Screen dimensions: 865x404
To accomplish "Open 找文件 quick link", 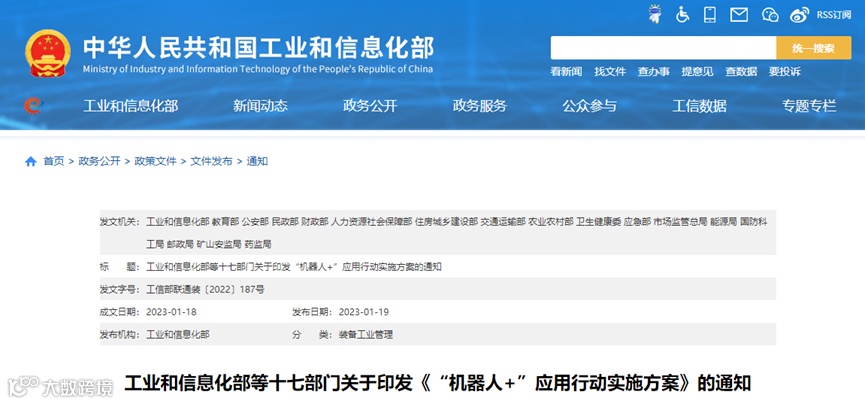I will (x=610, y=71).
